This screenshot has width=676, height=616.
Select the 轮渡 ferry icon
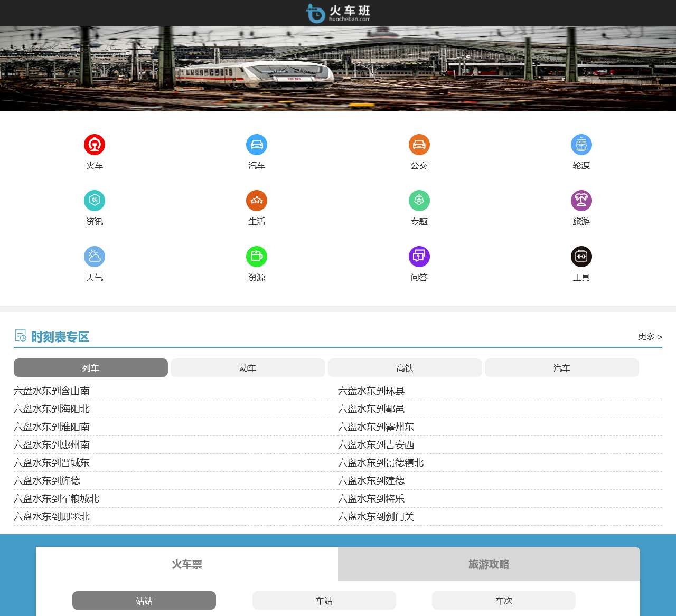pyautogui.click(x=581, y=145)
